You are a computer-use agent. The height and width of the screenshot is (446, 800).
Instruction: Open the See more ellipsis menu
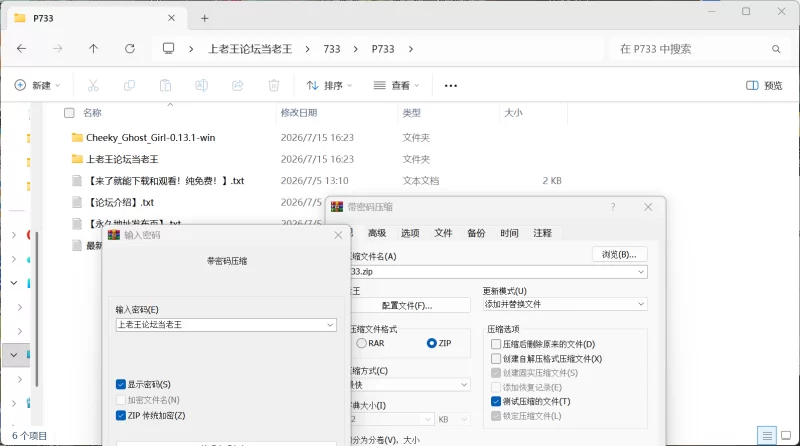(451, 86)
